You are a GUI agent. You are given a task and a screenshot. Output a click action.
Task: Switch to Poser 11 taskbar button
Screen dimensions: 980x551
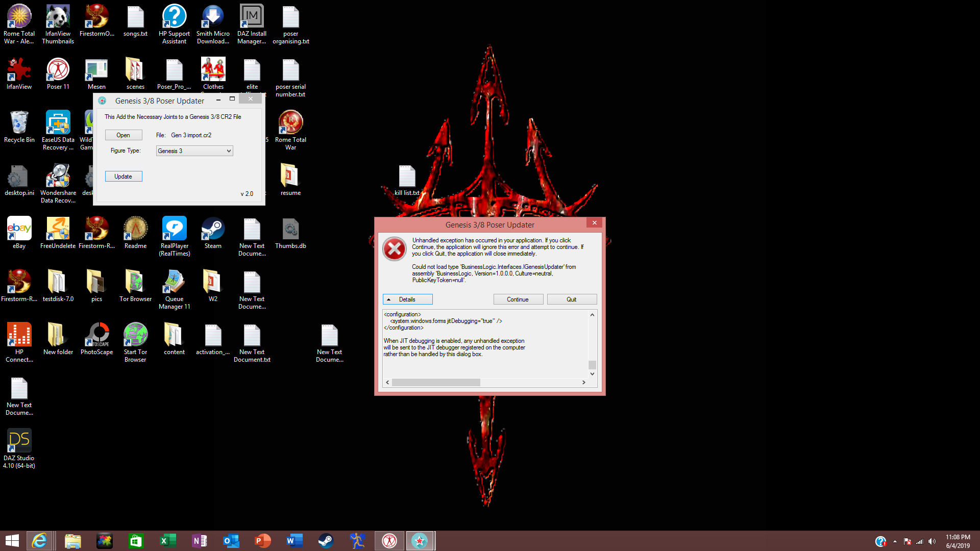pyautogui.click(x=389, y=541)
